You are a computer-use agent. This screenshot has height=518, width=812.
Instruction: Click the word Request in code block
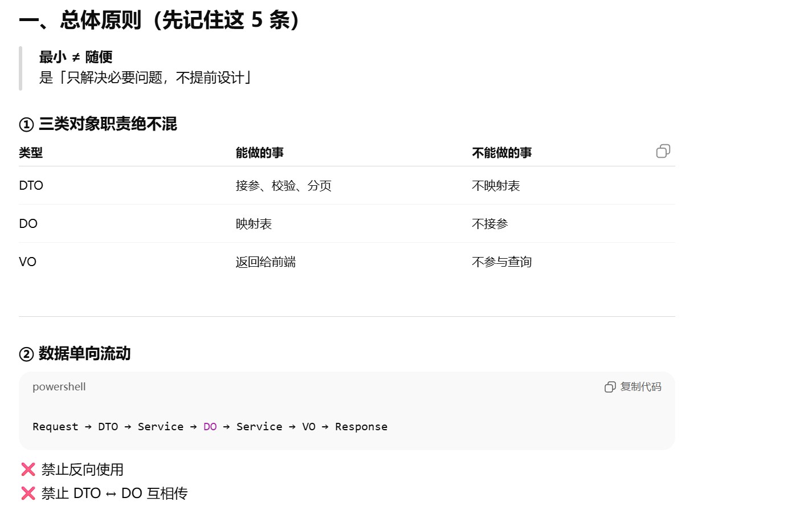pos(55,427)
